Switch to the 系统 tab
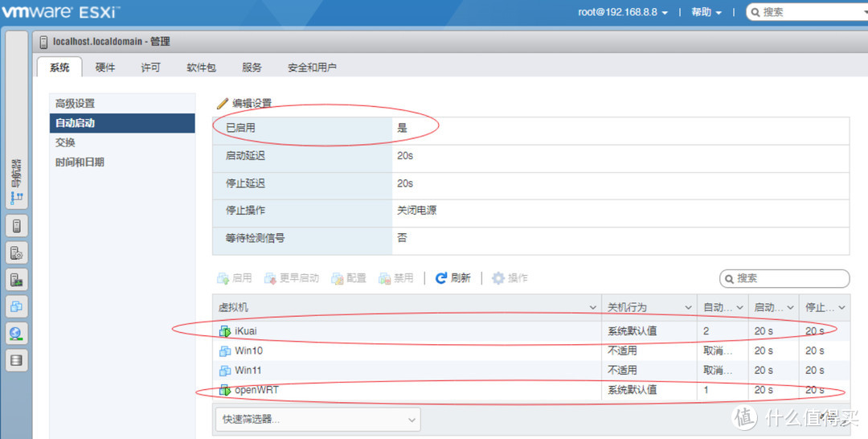Screen dimensions: 868x439 point(59,68)
